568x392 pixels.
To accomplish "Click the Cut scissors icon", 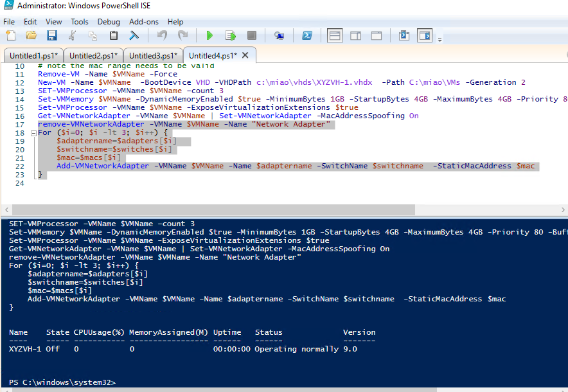I will (73, 35).
